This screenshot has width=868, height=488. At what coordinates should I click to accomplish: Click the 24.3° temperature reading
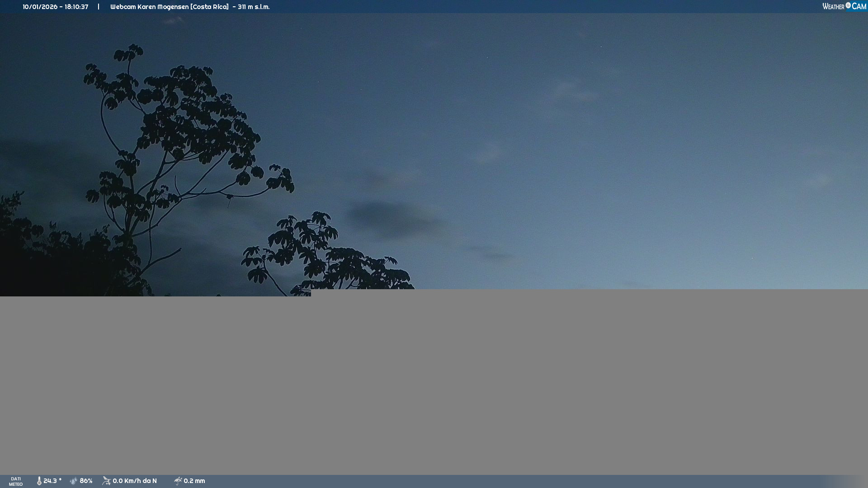52,481
